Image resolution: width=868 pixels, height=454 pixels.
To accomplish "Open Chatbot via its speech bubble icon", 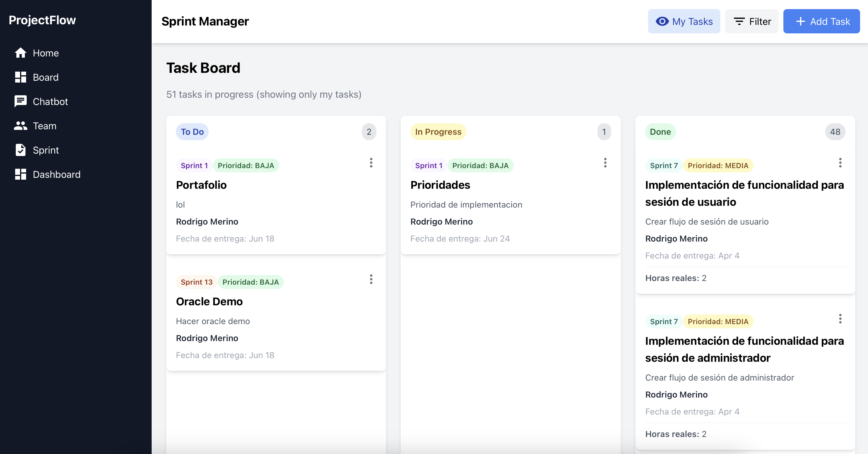I will click(21, 101).
